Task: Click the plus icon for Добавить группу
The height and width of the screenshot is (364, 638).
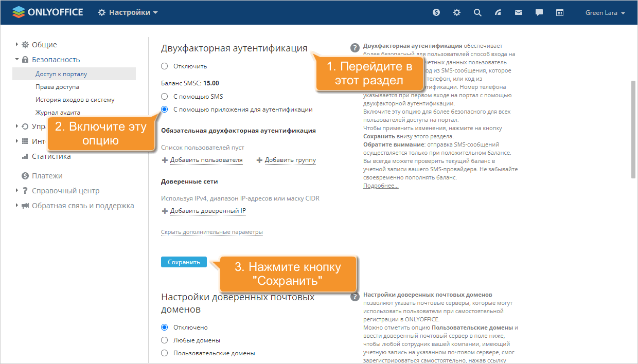Action: (259, 160)
